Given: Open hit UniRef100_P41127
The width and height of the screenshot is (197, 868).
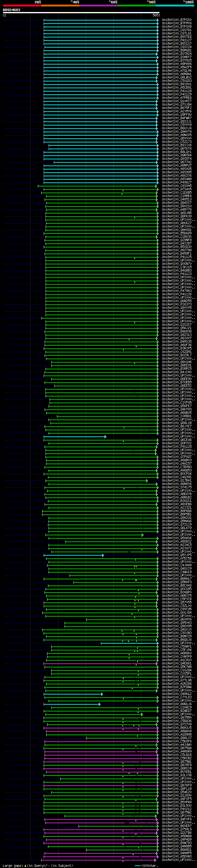Looking at the screenshot, I should pyautogui.click(x=177, y=40).
